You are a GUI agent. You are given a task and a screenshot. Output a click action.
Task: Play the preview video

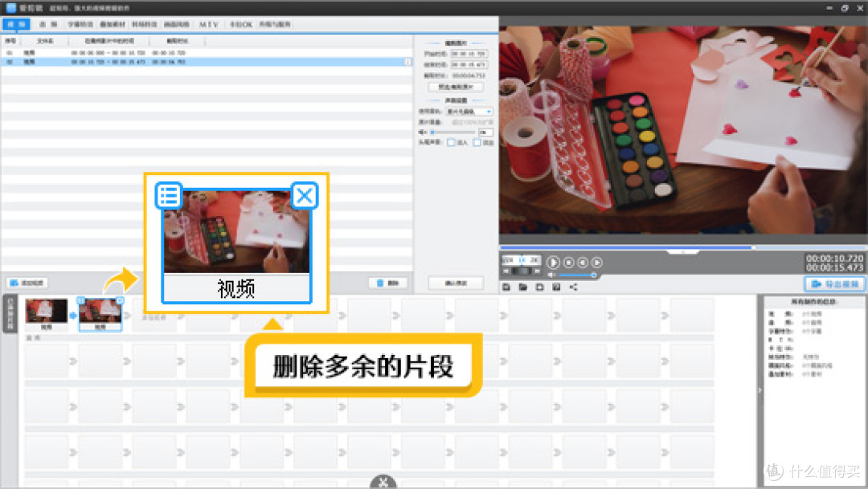[552, 263]
